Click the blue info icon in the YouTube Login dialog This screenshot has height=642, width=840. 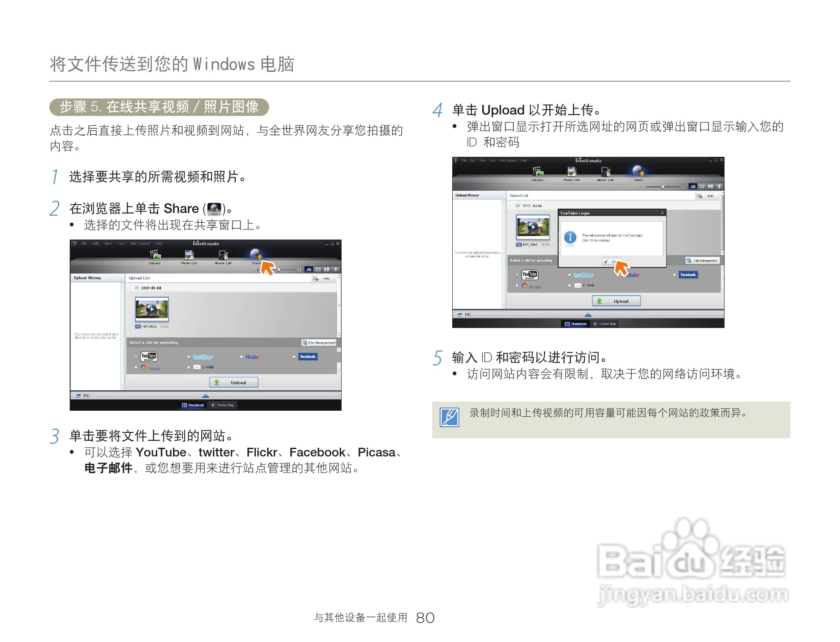[570, 237]
